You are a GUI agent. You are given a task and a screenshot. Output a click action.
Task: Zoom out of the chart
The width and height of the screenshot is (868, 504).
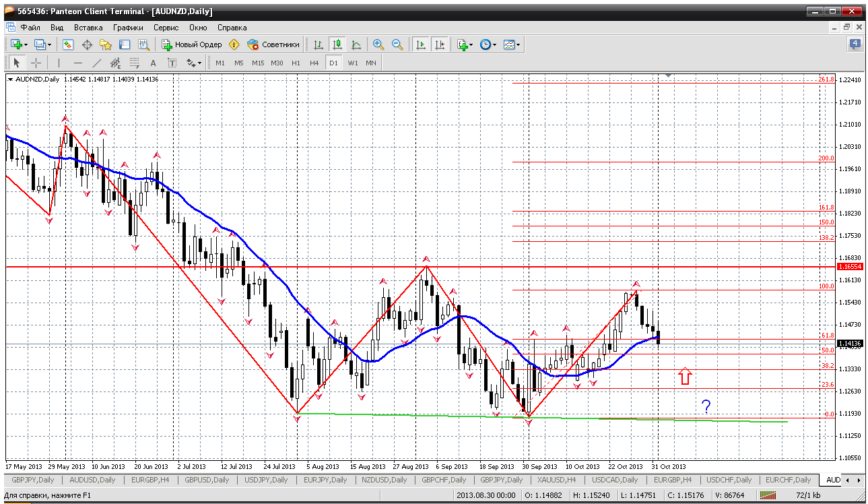click(397, 44)
